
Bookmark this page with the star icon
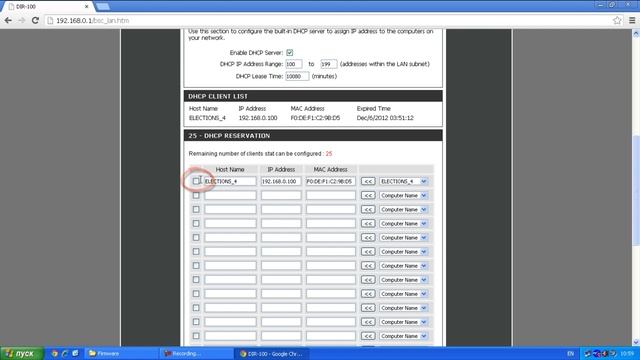point(617,20)
